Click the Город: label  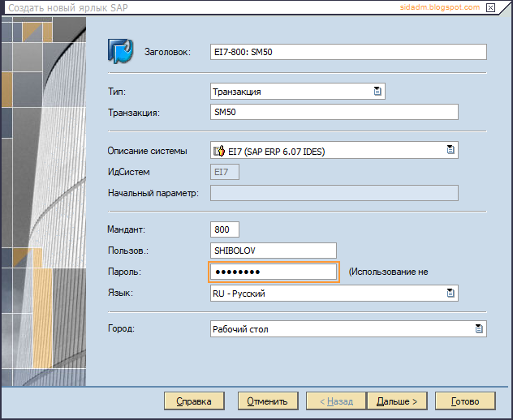tap(121, 328)
